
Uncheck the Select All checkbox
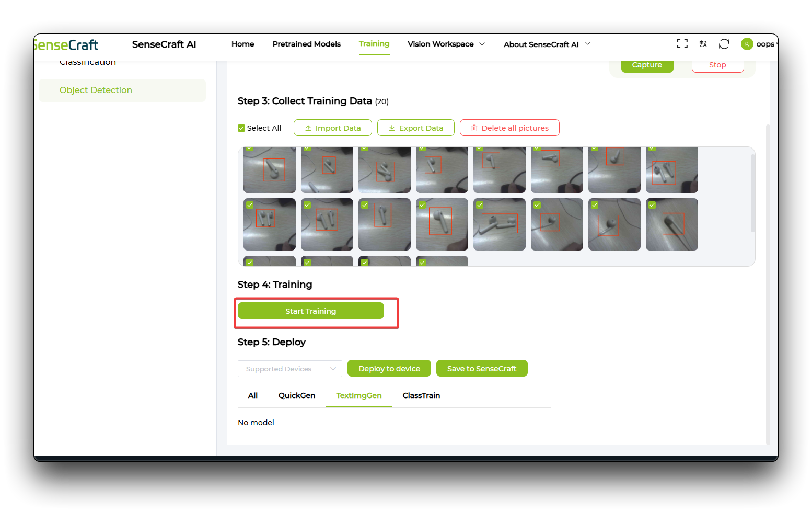click(241, 128)
